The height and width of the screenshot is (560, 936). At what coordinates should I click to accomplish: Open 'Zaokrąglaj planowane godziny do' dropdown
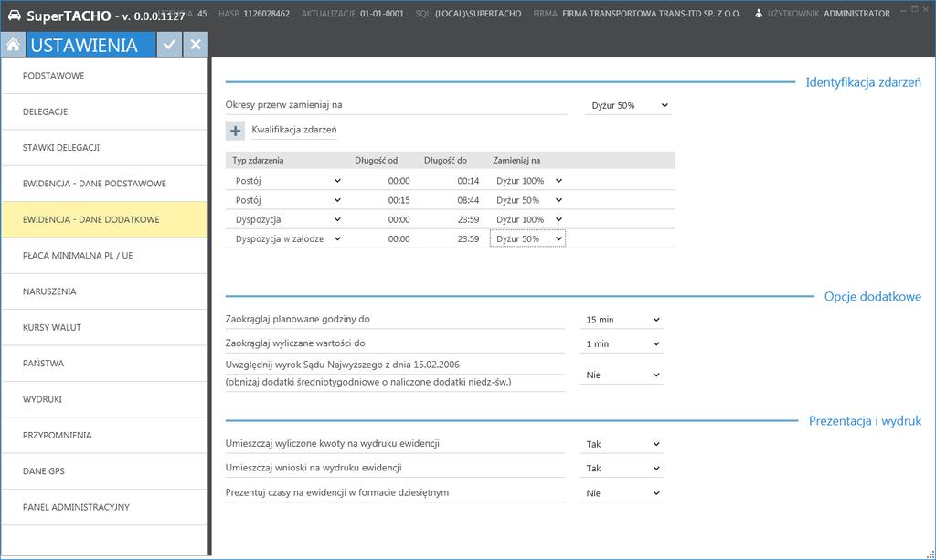(x=622, y=320)
